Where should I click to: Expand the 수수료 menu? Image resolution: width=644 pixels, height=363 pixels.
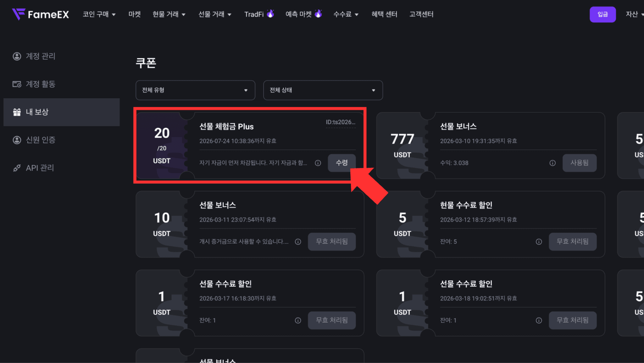(346, 14)
